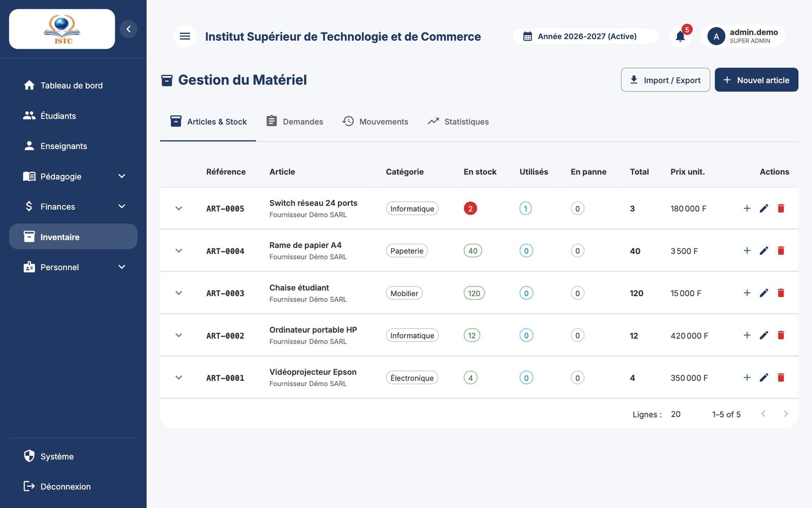Edit the Rame de papier A4 article

[764, 250]
